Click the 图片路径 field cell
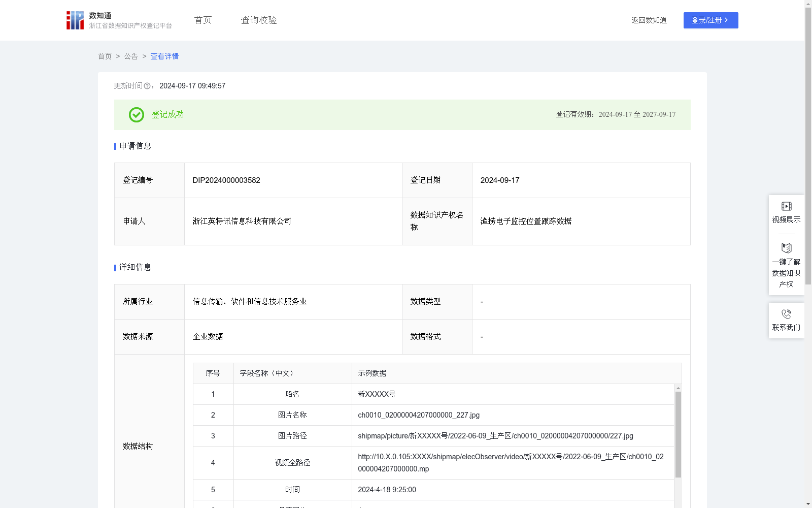812x508 pixels. [x=292, y=436]
